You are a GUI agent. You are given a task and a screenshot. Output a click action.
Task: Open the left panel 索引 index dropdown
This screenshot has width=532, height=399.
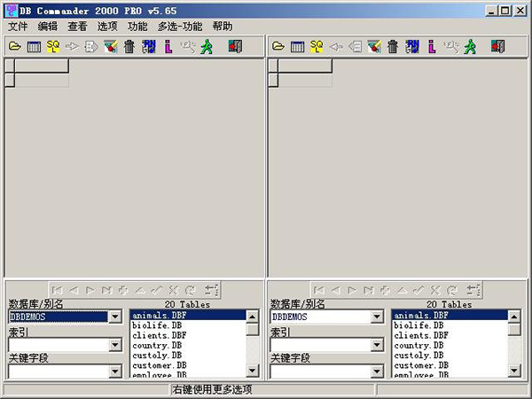click(114, 344)
